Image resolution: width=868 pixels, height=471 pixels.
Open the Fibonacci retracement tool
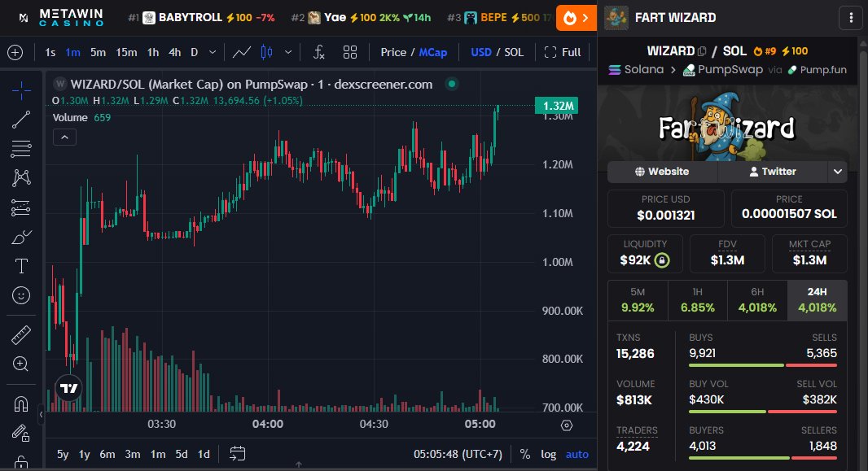click(x=21, y=149)
